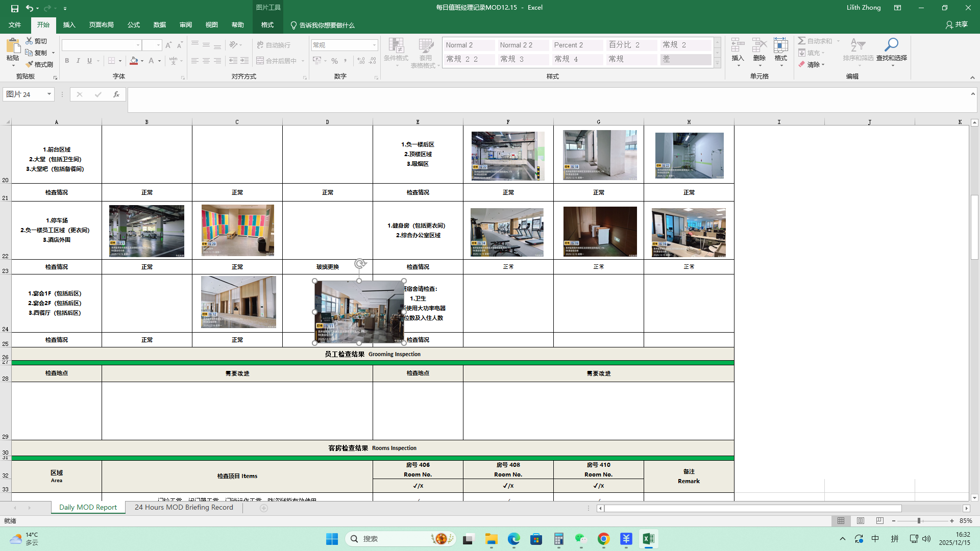The height and width of the screenshot is (551, 980).
Task: Switch to 24 Hours MOD Briefing Record sheet
Action: coord(184,507)
